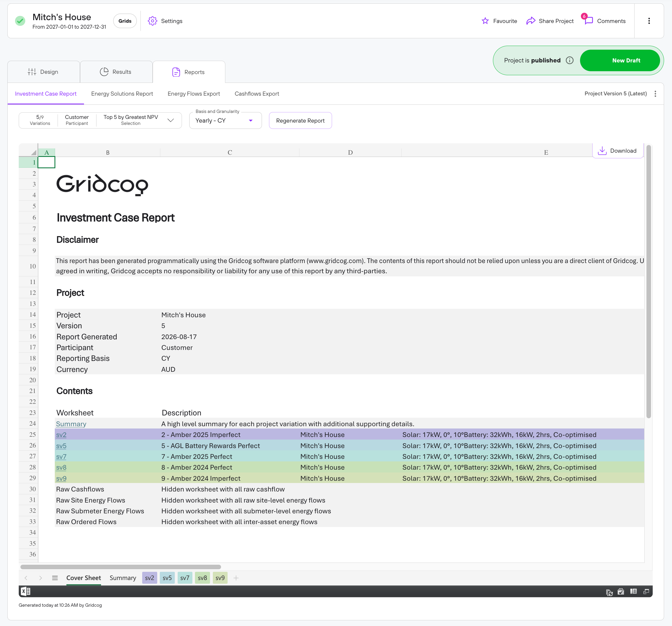Add a new sheet with plus icon
Viewport: 672px width, 626px height.
click(x=236, y=578)
